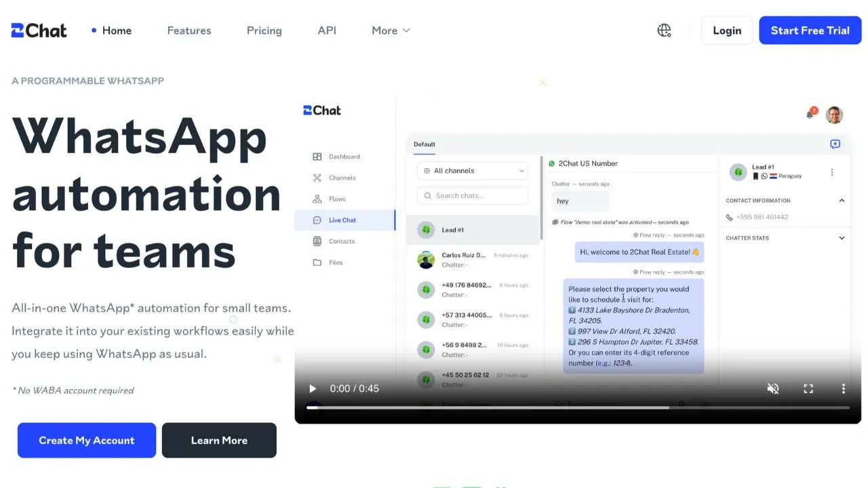Click the phone icon beside +595 number
This screenshot has height=488, width=868.
[730, 217]
